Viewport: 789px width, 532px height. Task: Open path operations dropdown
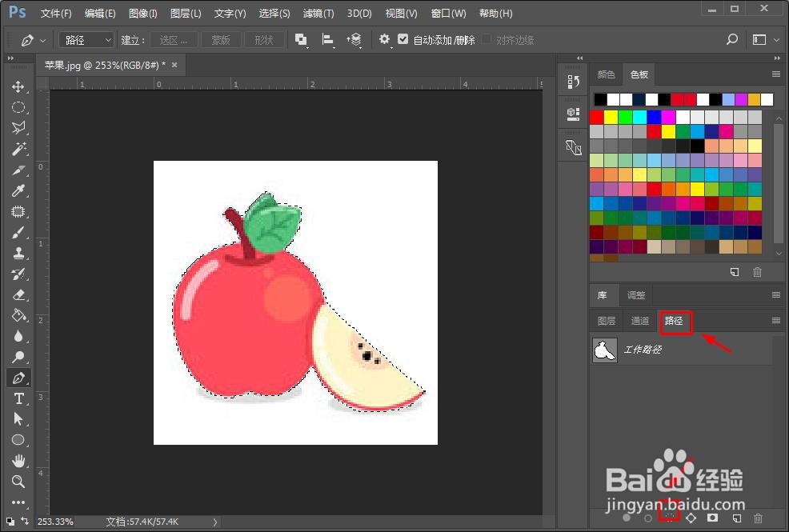pos(301,40)
